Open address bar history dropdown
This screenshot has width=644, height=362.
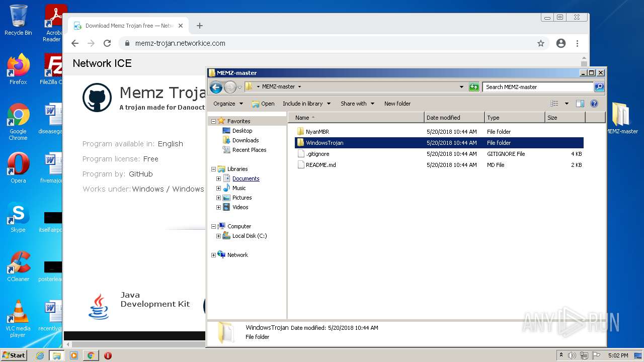pos(461,87)
